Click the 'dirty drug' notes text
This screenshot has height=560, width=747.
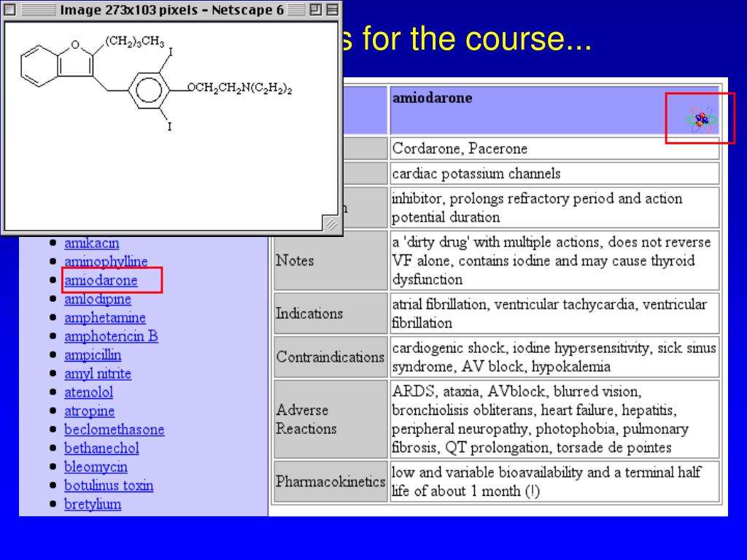click(x=551, y=260)
